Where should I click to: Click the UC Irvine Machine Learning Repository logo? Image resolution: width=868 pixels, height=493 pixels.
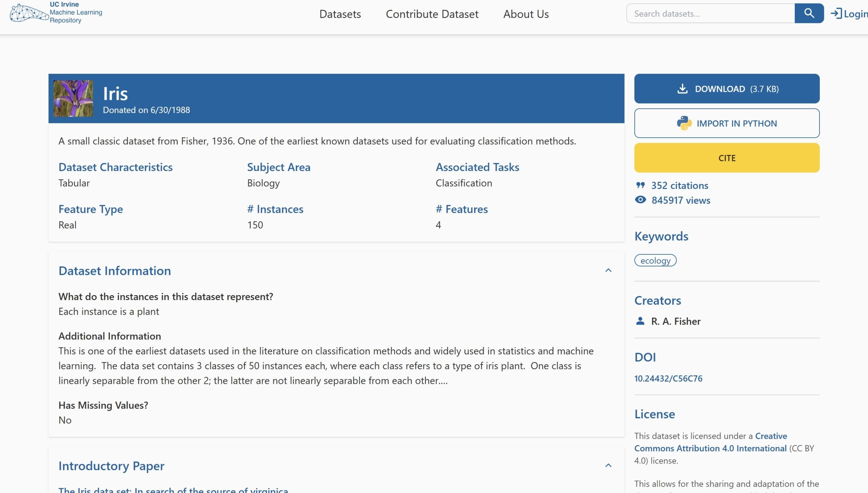[57, 13]
